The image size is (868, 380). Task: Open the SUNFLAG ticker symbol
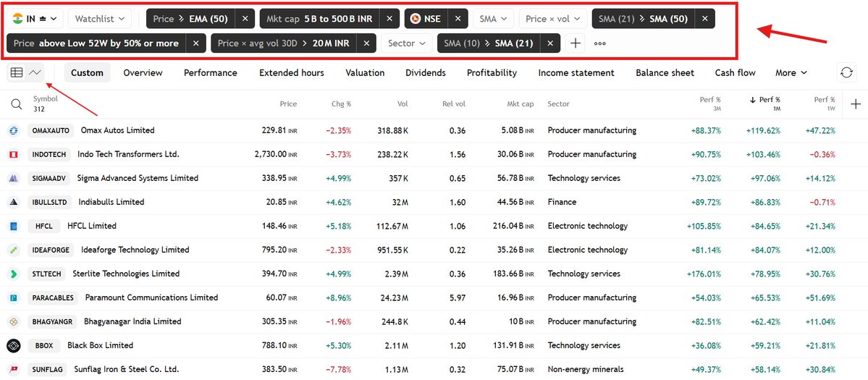(47, 369)
